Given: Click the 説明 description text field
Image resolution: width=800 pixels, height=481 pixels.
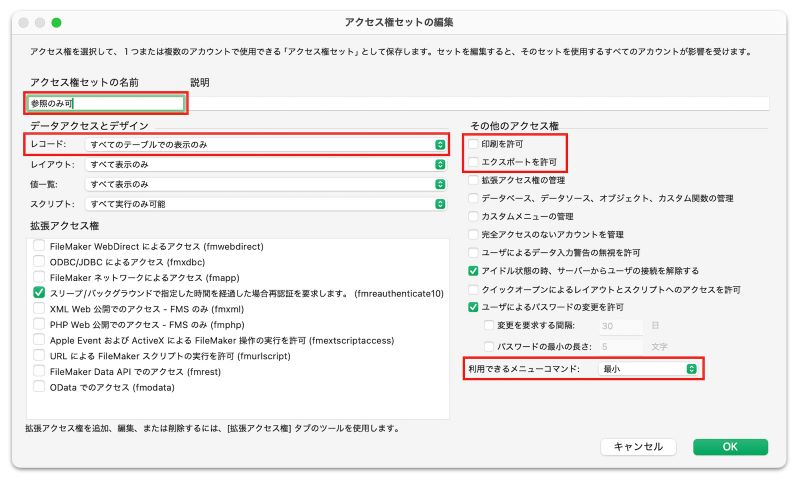Looking at the screenshot, I should [x=478, y=103].
